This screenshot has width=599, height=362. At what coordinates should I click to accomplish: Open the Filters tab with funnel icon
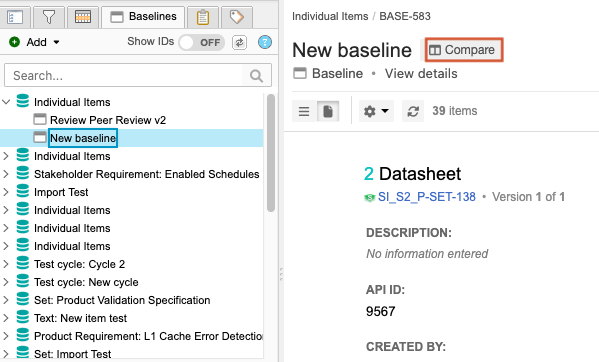pyautogui.click(x=49, y=17)
